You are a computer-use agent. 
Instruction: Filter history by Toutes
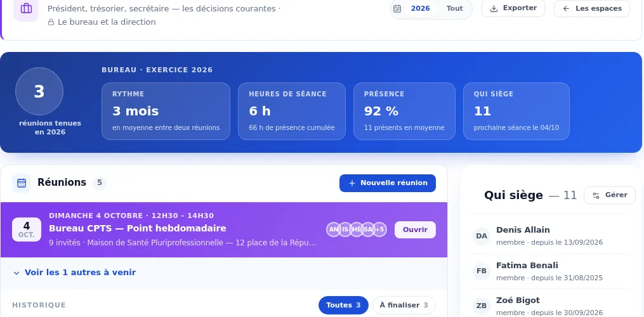point(343,305)
